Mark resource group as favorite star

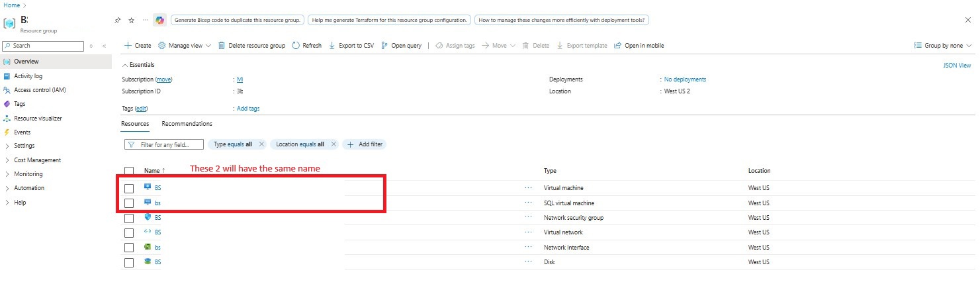coord(131,21)
